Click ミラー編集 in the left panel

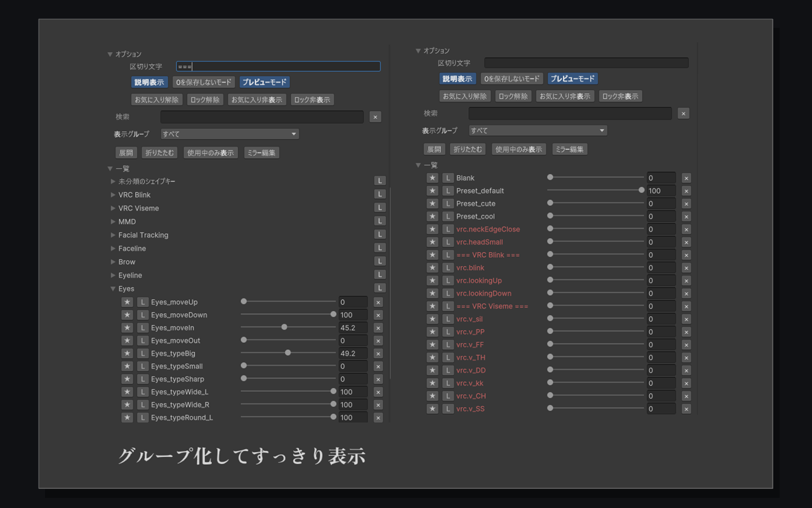pos(261,152)
